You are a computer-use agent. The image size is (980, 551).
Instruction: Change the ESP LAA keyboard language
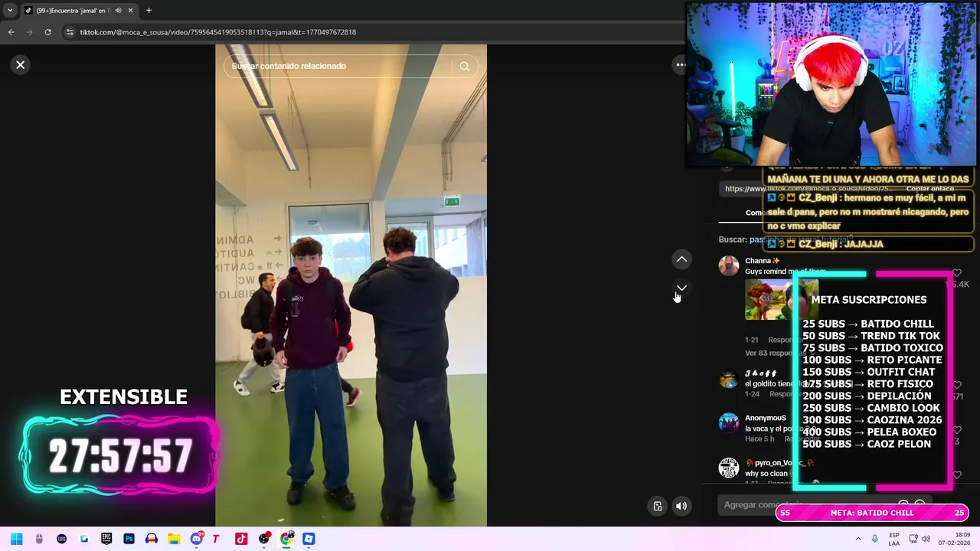894,539
